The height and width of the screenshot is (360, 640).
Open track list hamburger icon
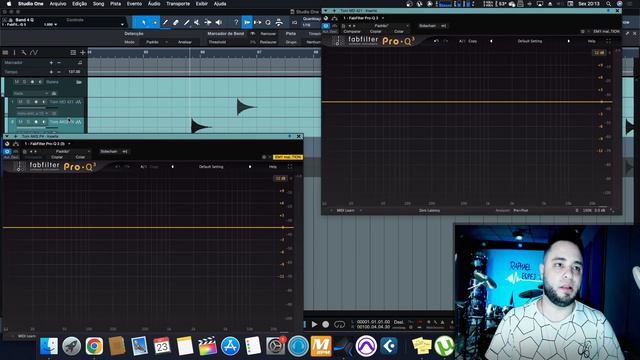pos(5,53)
